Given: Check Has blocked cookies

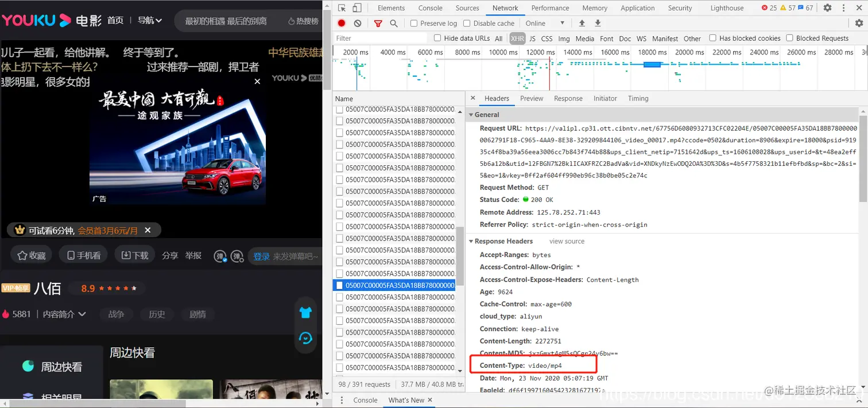Looking at the screenshot, I should coord(712,38).
